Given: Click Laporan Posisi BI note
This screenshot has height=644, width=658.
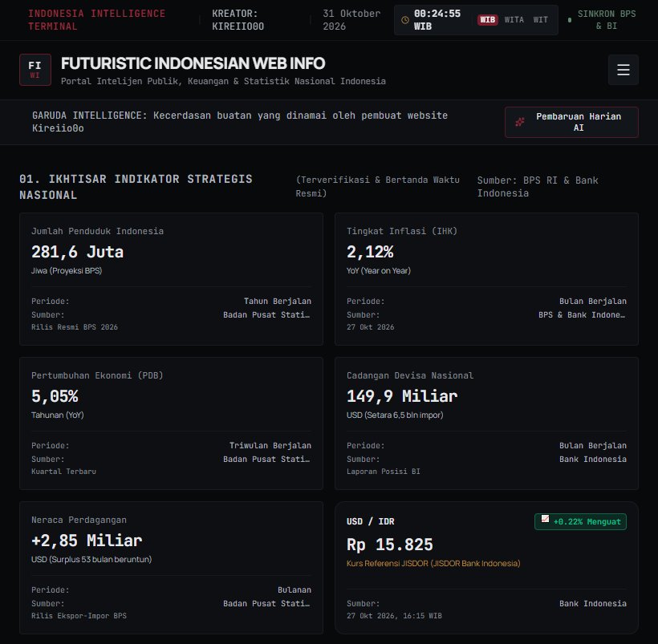Looking at the screenshot, I should 384,471.
